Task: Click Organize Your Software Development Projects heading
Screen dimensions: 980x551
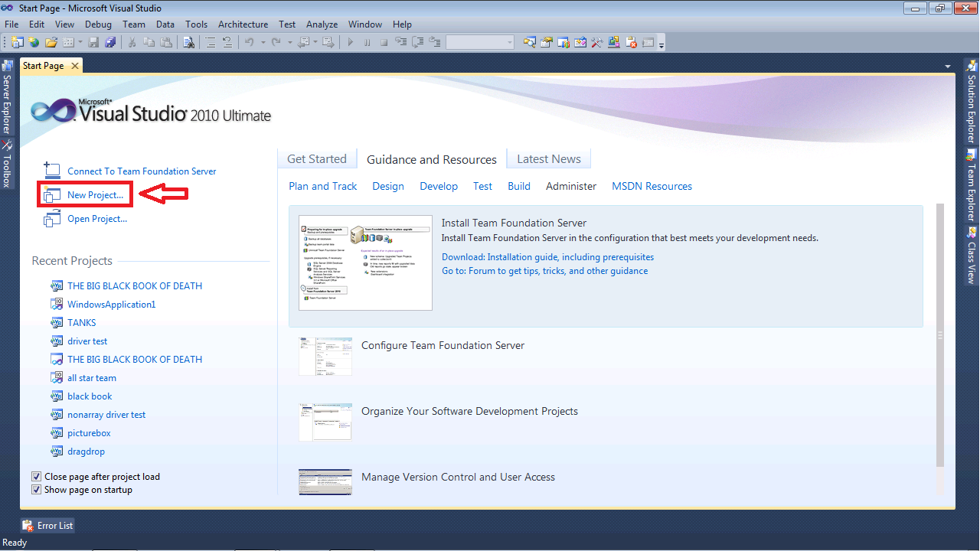Action: 469,411
